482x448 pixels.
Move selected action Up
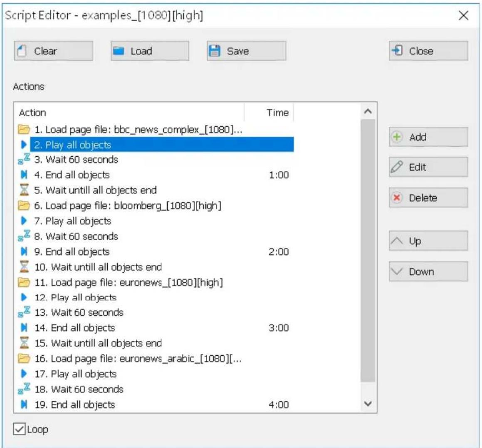tap(428, 241)
